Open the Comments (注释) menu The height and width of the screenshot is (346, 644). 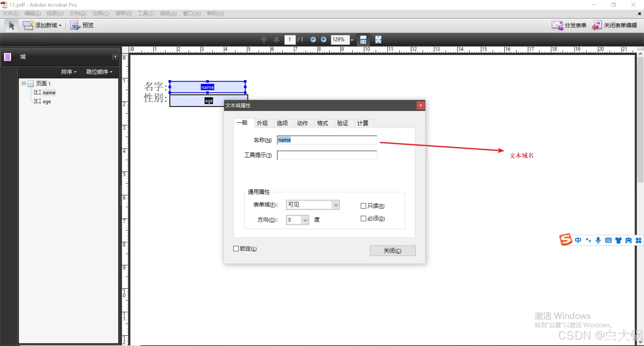click(101, 13)
